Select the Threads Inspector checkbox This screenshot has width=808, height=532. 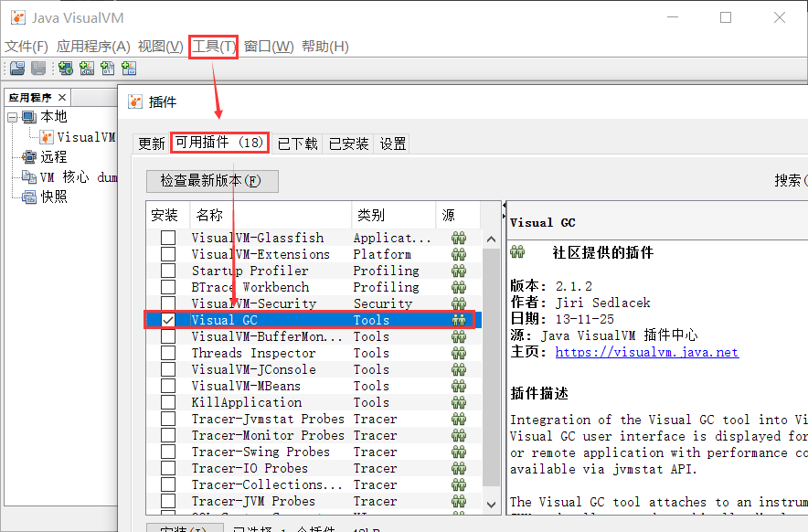168,353
